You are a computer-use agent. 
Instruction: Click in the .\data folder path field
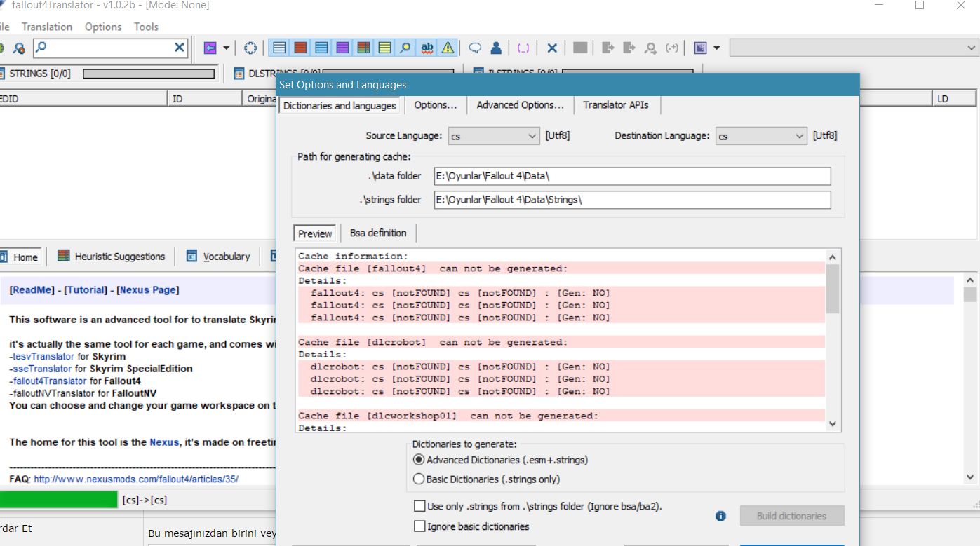[x=632, y=176]
